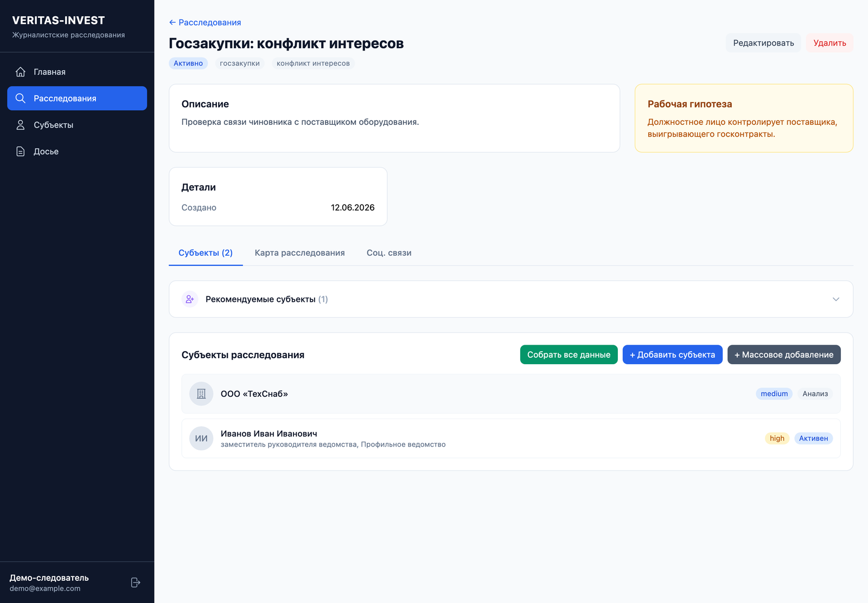
Task: Click the госзакупки tag
Action: pos(240,64)
